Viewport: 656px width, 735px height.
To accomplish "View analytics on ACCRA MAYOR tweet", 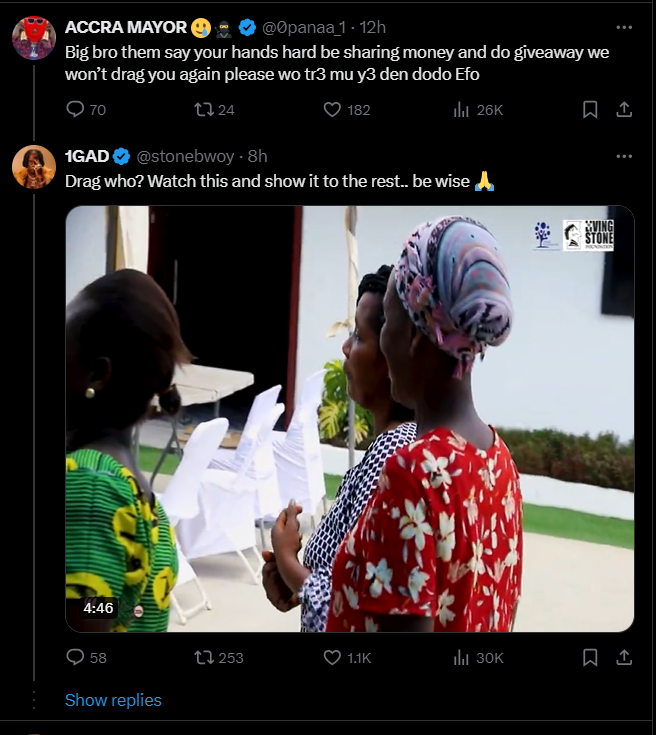I will click(x=462, y=109).
